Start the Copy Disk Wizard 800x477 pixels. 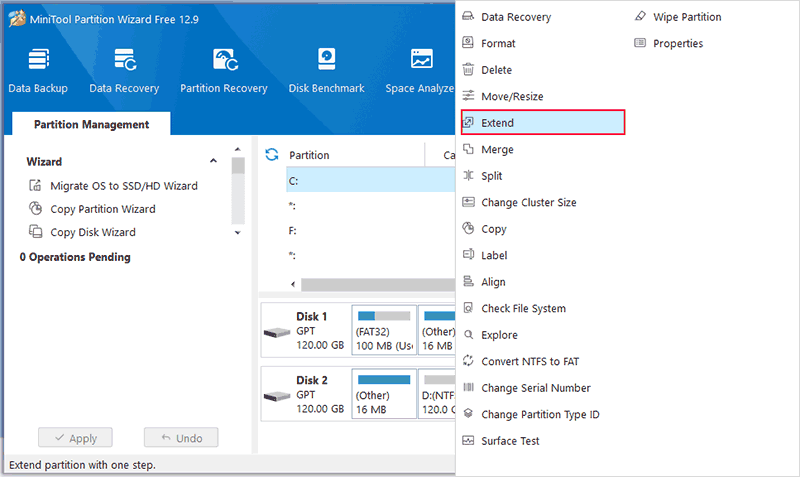click(92, 232)
